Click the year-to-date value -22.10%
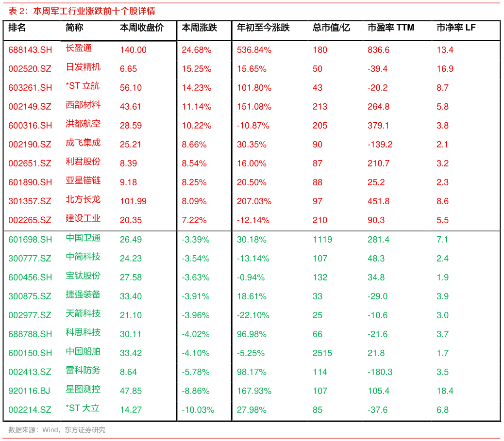This screenshot has width=504, height=441. point(253,315)
